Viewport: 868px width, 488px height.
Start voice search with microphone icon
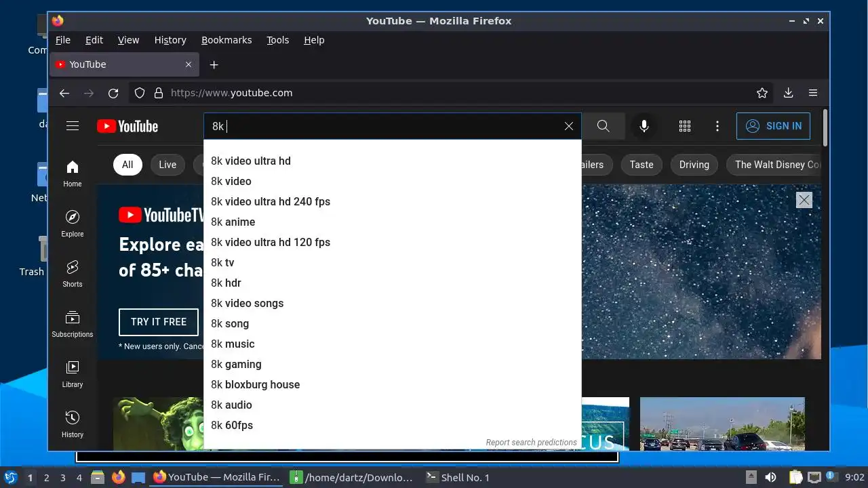[644, 126]
